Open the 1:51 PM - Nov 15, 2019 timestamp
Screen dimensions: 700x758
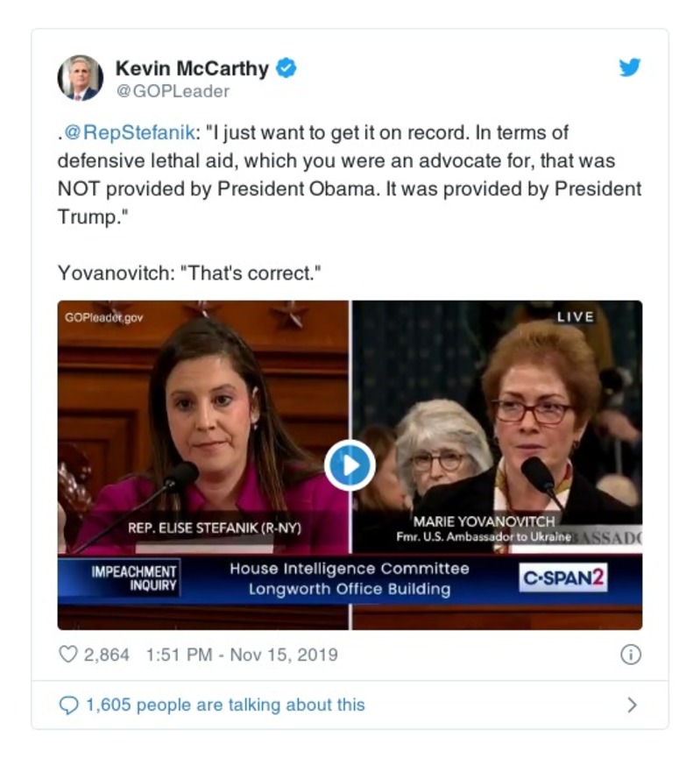238,655
